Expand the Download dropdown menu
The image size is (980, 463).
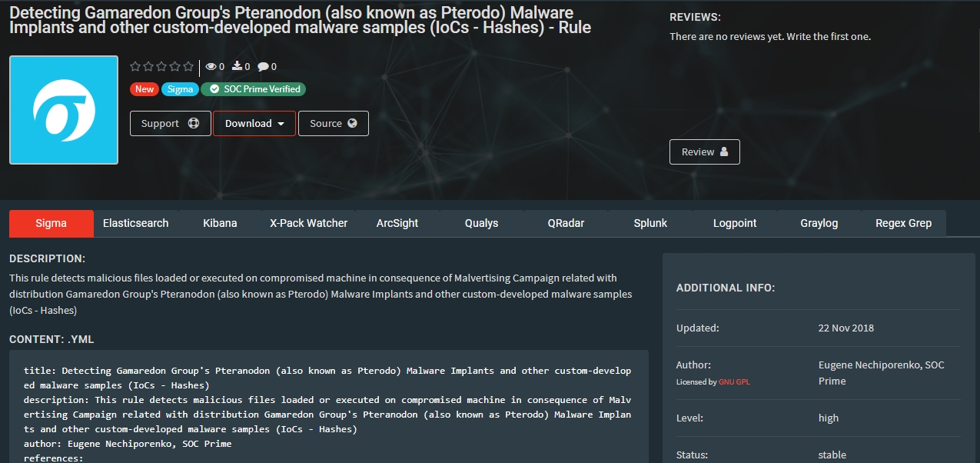point(254,124)
